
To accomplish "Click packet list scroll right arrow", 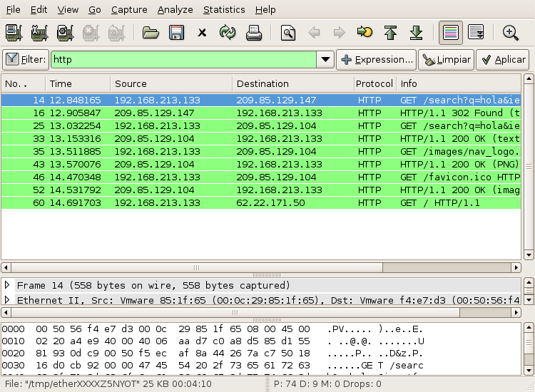I will 516,267.
